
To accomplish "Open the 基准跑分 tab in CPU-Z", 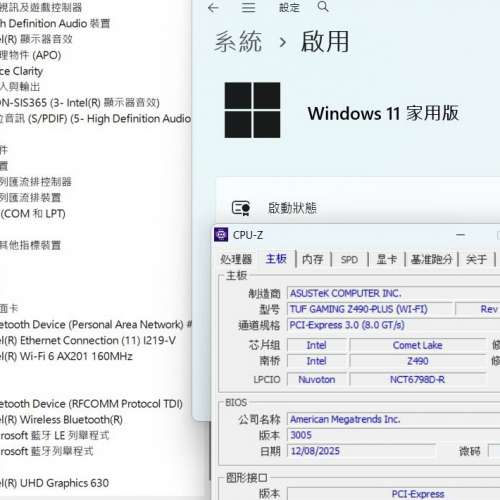I will [x=431, y=259].
